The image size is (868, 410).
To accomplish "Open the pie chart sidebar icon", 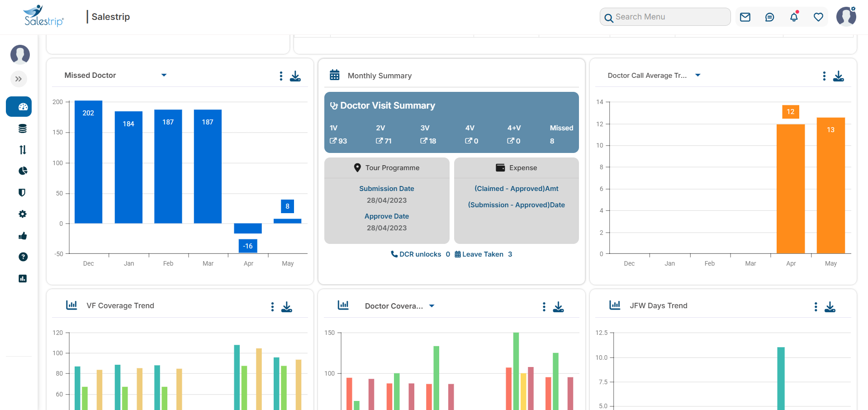I will [23, 171].
